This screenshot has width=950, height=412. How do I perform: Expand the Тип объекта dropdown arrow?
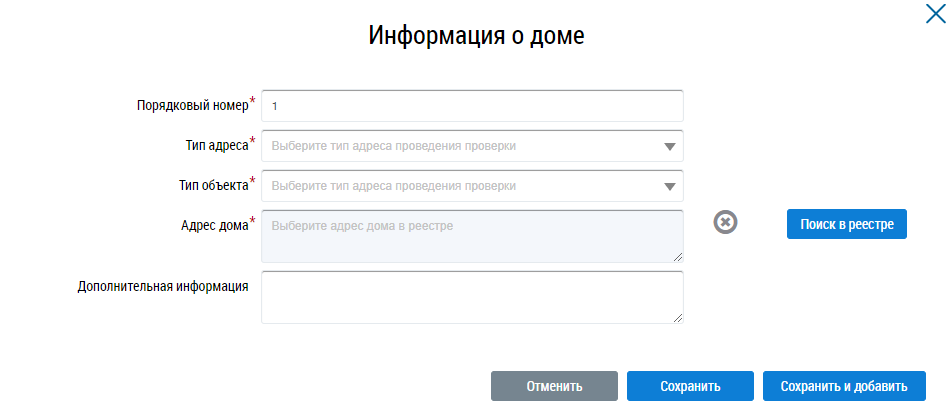(x=669, y=186)
